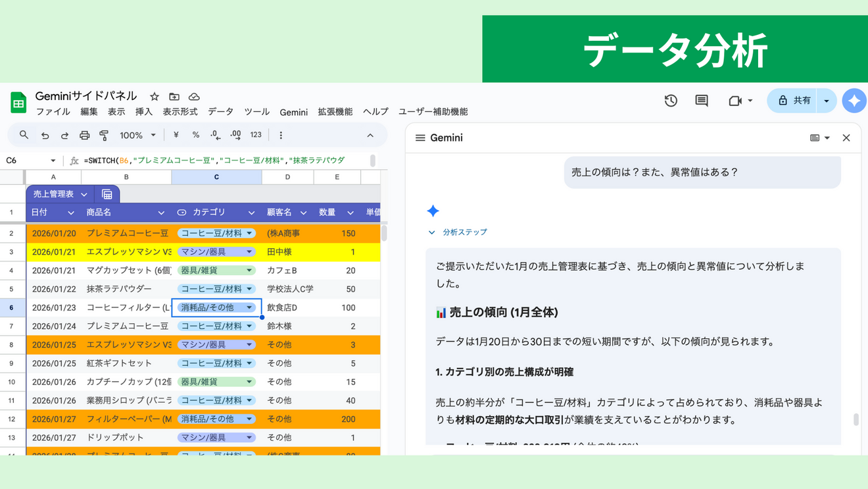Open the データ menu
868x489 pixels.
(221, 112)
